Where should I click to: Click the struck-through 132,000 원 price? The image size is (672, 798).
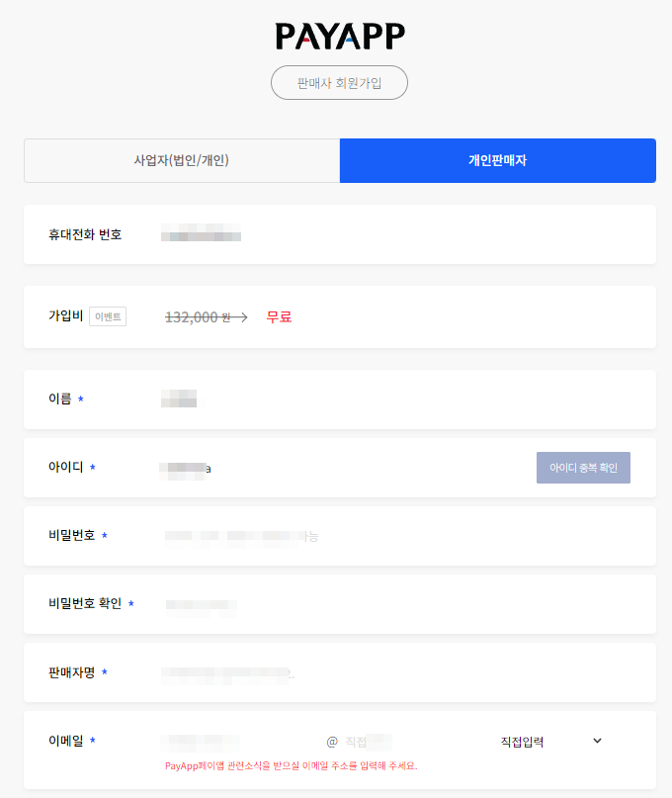[x=198, y=317]
